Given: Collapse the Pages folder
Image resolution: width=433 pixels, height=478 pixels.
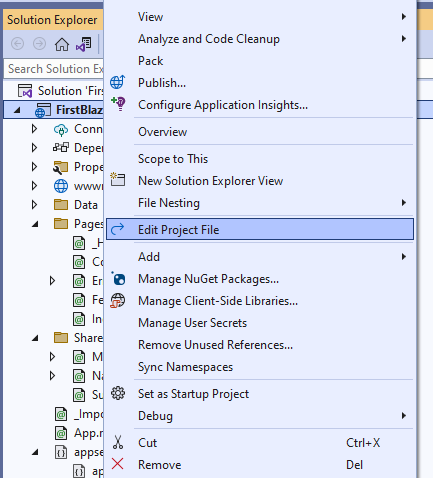Looking at the screenshot, I should click(x=35, y=224).
